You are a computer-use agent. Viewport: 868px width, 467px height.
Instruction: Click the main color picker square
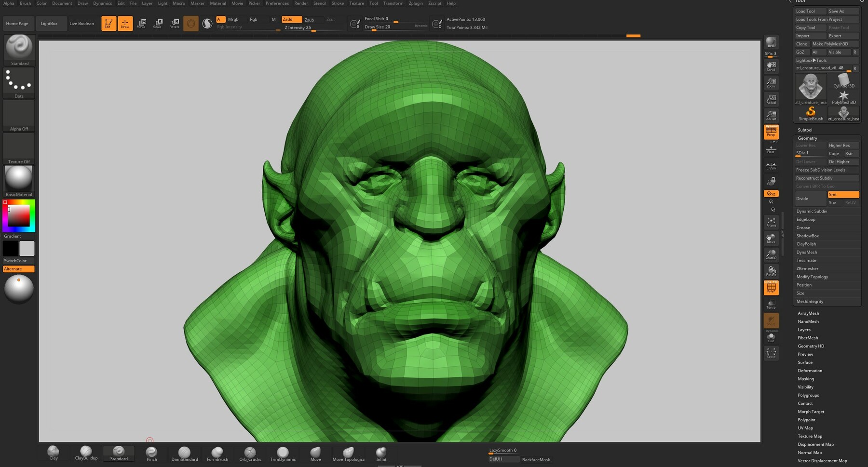pos(19,215)
